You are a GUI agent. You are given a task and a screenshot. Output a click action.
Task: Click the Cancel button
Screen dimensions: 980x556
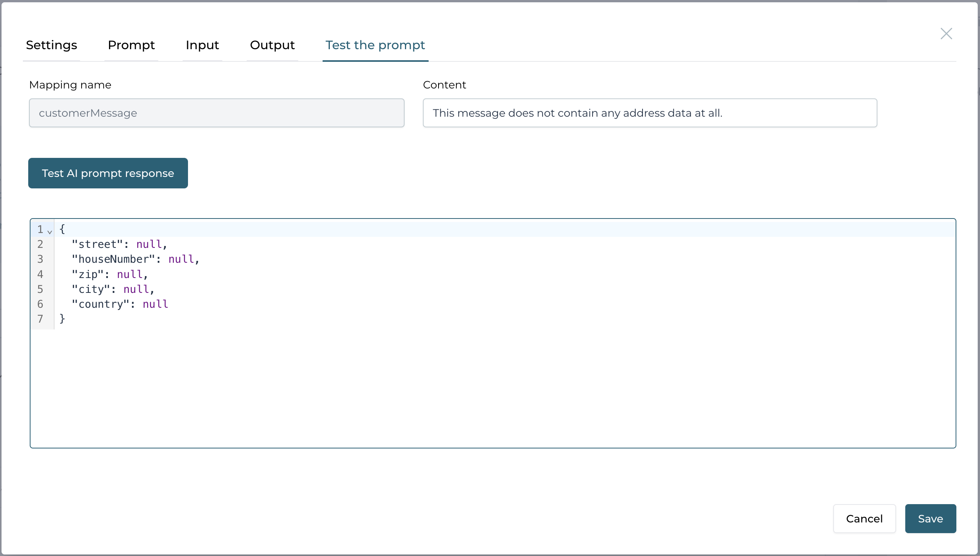865,517
